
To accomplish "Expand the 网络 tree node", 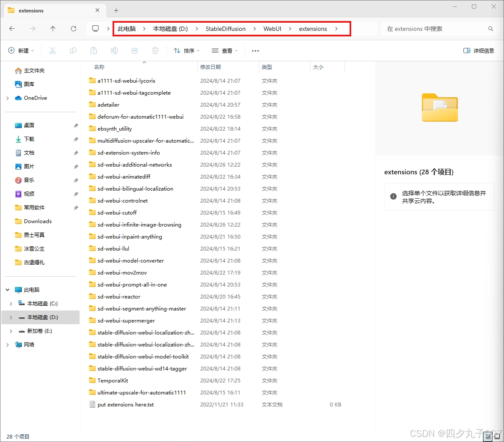I will pos(7,345).
